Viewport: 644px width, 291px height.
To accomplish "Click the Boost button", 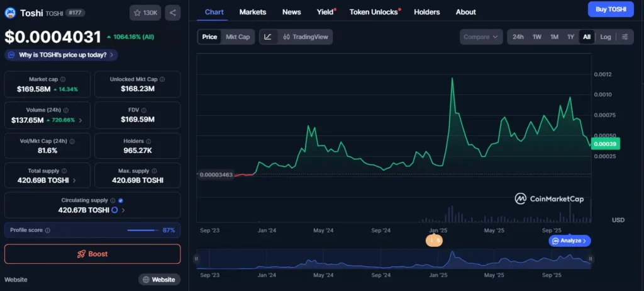I will pos(92,254).
